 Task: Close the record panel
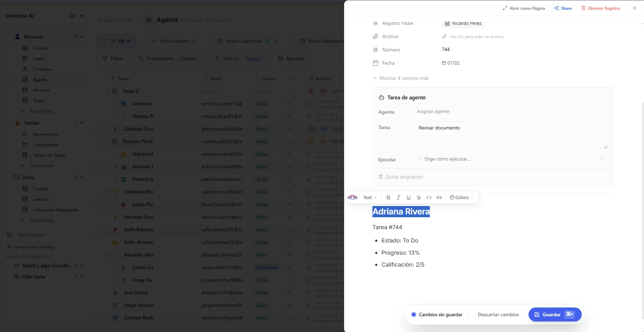tap(635, 8)
